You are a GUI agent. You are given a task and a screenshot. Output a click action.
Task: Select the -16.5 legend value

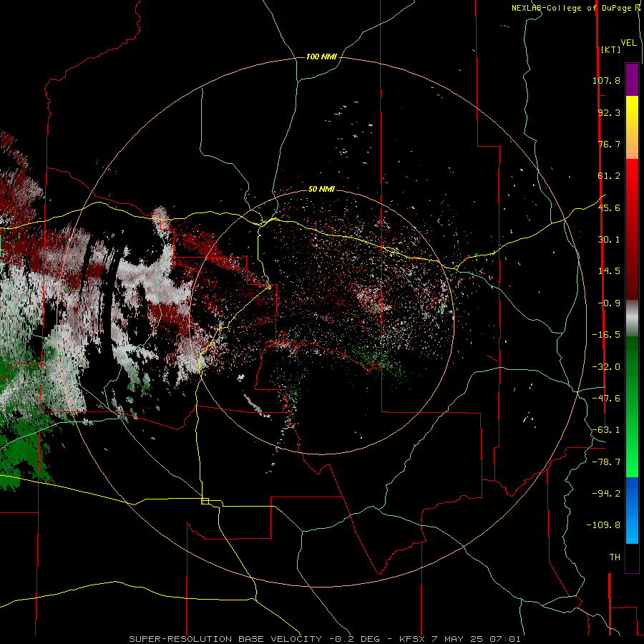606,335
